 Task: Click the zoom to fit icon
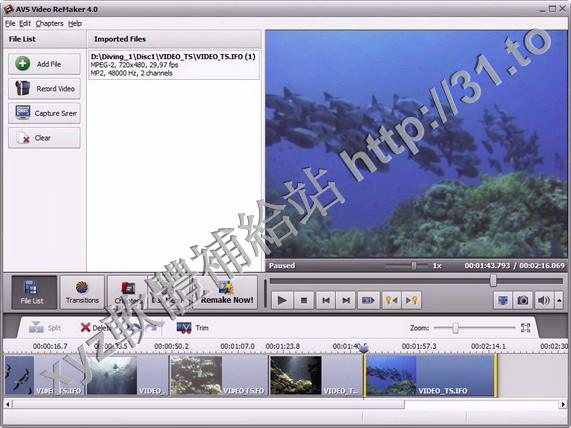(x=525, y=328)
